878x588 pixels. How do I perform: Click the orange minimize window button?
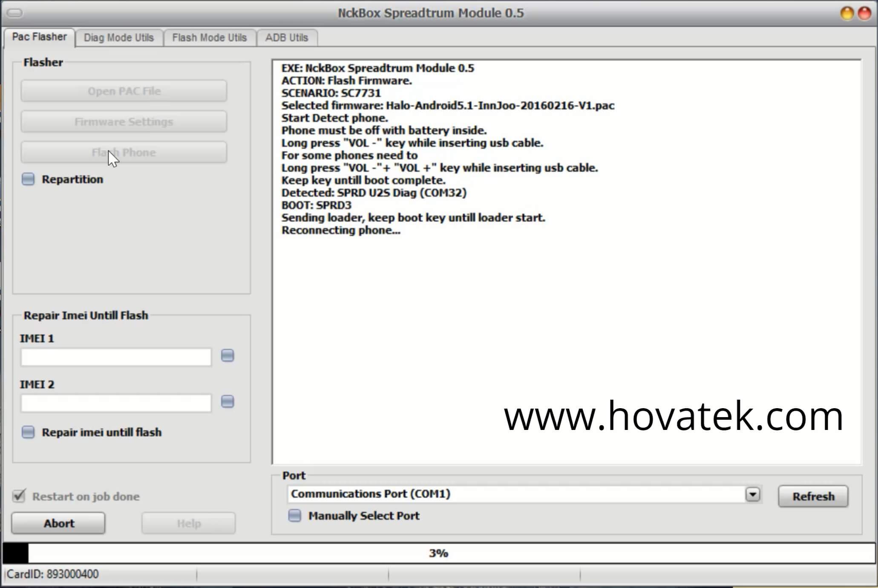pyautogui.click(x=847, y=13)
